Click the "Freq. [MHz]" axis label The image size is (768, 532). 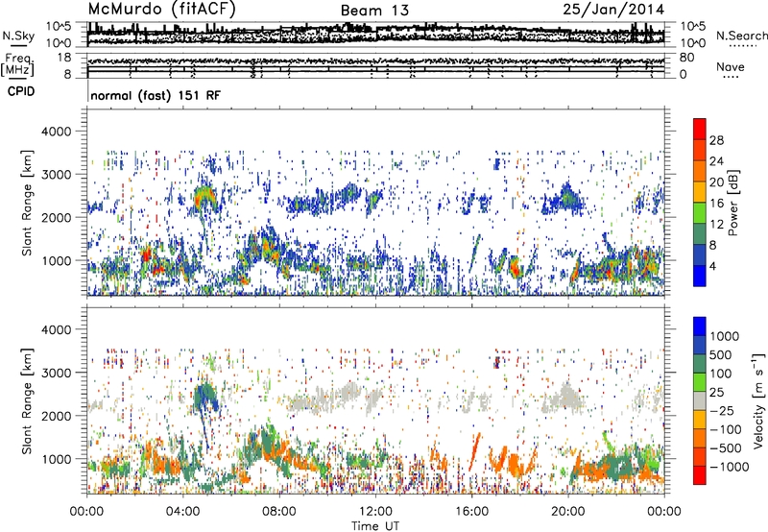pyautogui.click(x=17, y=65)
